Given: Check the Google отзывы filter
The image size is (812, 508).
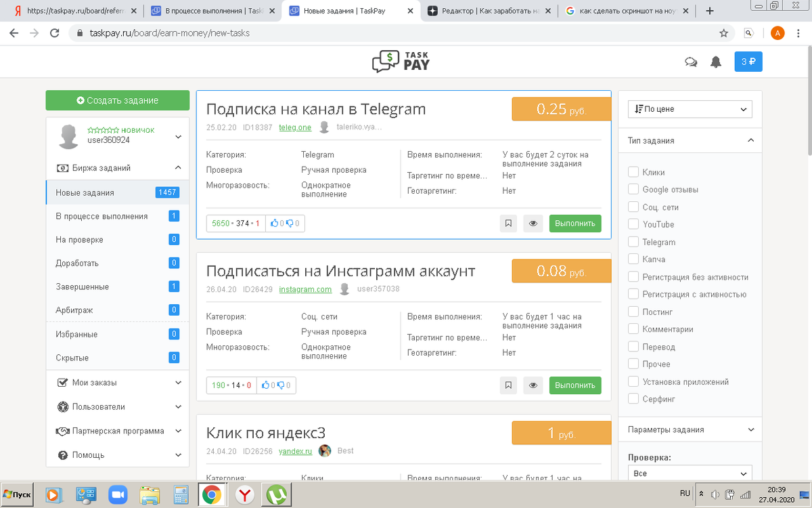Looking at the screenshot, I should [633, 190].
